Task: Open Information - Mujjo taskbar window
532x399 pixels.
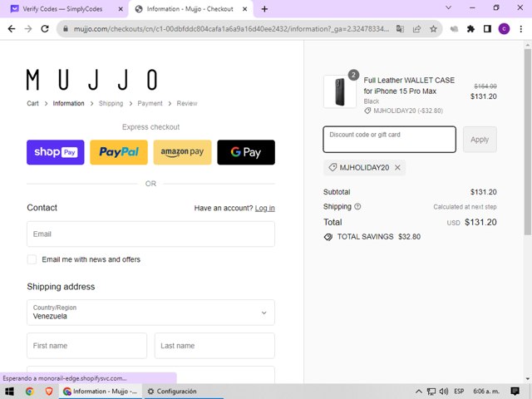Action: [x=100, y=392]
